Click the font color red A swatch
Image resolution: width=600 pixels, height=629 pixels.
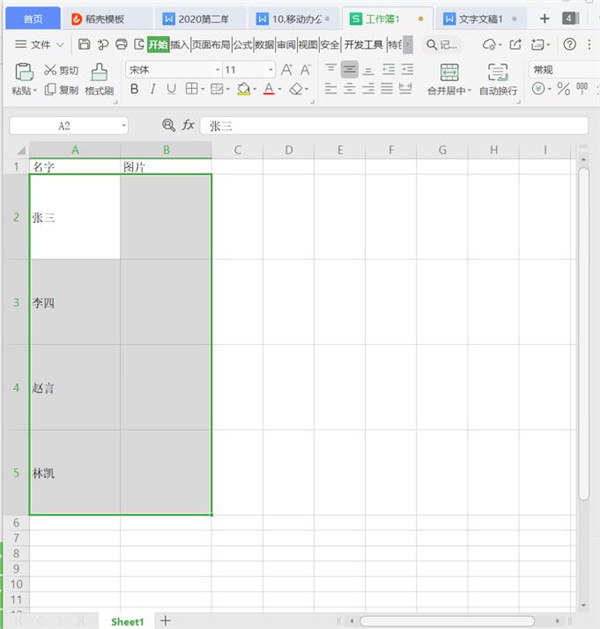coord(268,89)
